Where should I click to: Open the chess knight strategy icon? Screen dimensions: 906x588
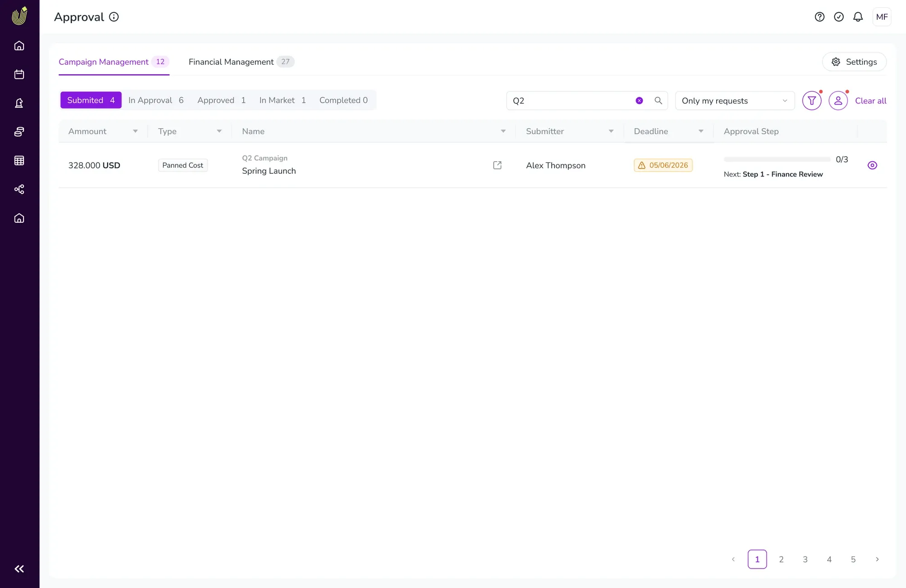pos(19,103)
